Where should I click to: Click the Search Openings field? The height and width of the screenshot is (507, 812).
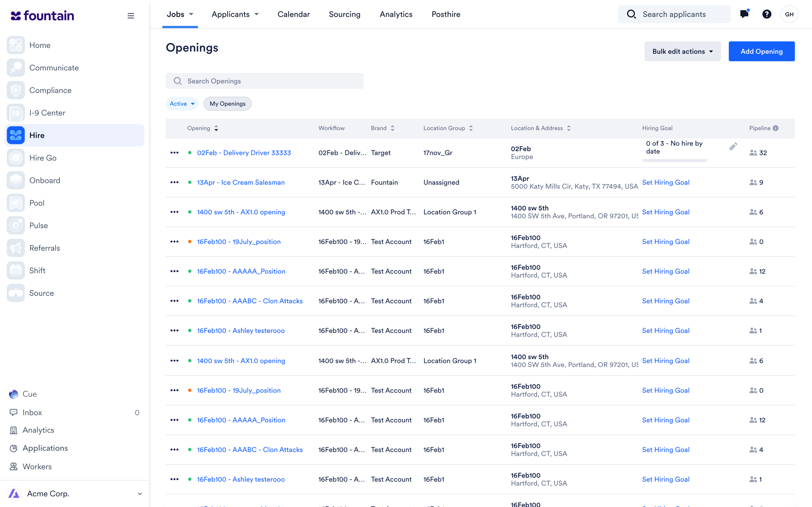click(x=264, y=81)
